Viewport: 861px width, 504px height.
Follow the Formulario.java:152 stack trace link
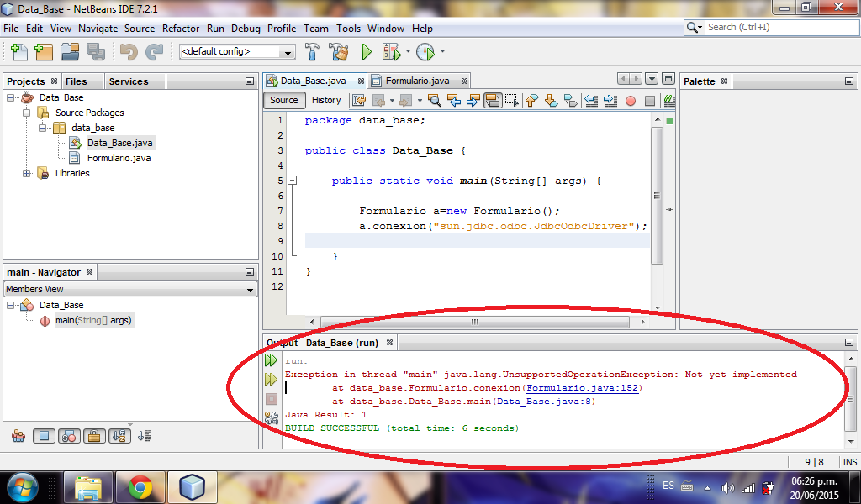582,388
